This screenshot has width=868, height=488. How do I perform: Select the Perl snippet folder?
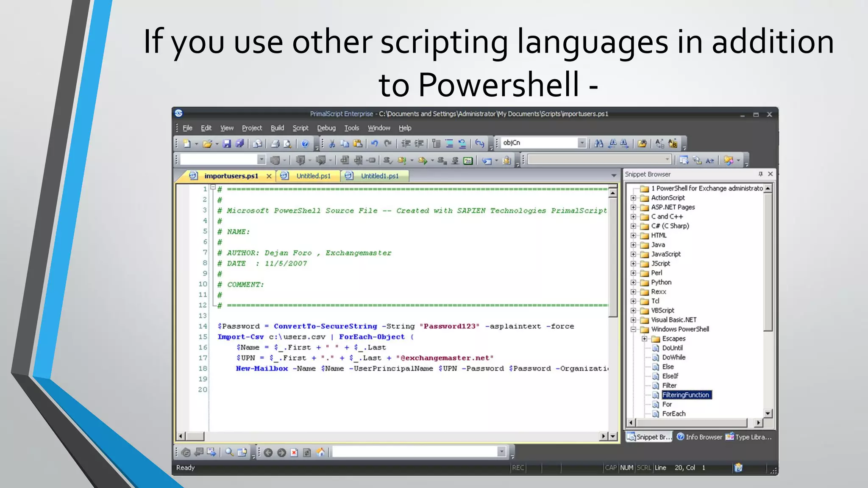point(657,273)
